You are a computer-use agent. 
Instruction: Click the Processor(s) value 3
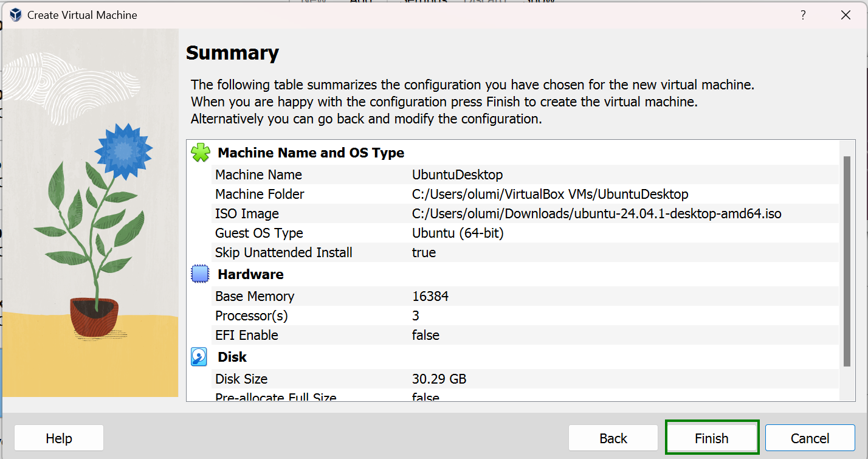(x=416, y=316)
